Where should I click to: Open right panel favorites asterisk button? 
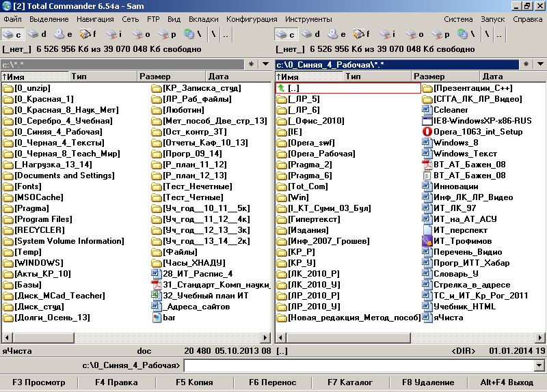526,64
